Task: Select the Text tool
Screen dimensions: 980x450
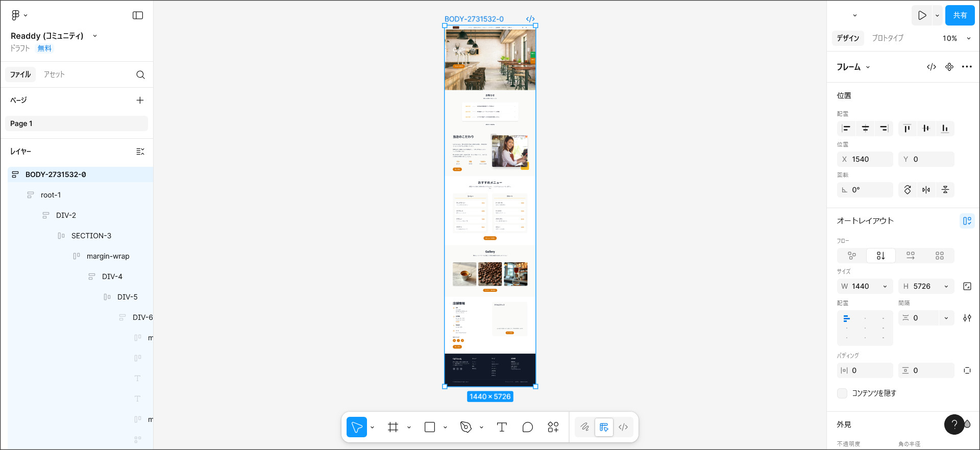Action: (x=502, y=427)
